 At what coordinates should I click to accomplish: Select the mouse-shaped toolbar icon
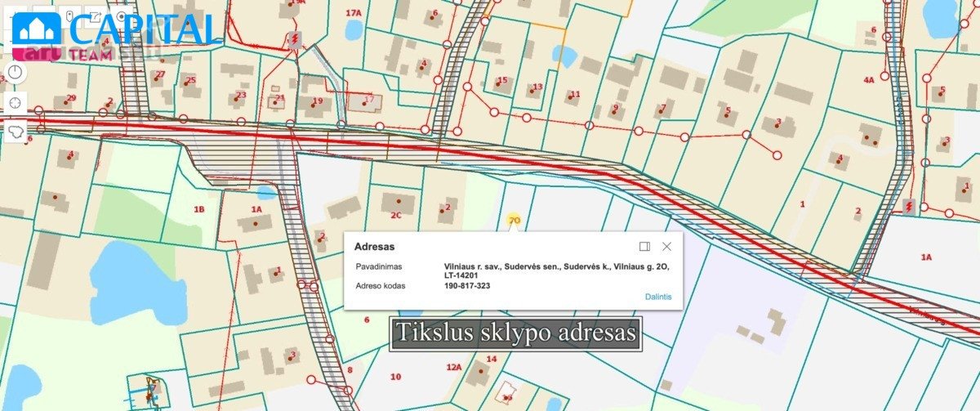(x=70, y=16)
